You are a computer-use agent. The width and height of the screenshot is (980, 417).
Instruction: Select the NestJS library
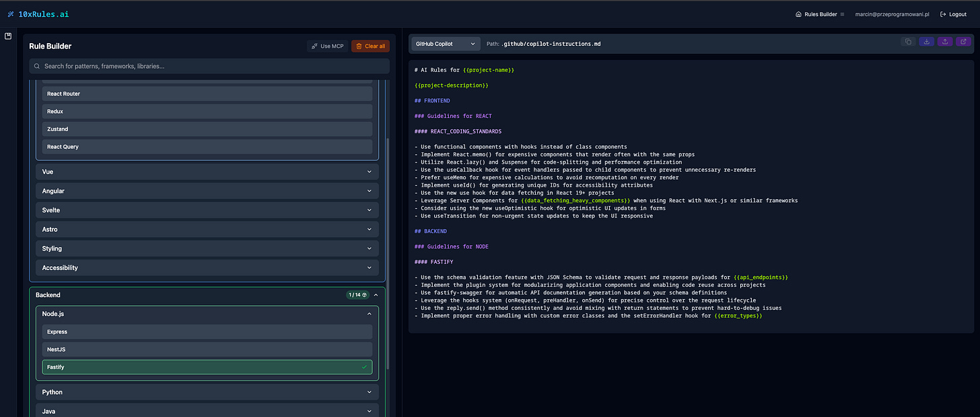[x=207, y=350]
